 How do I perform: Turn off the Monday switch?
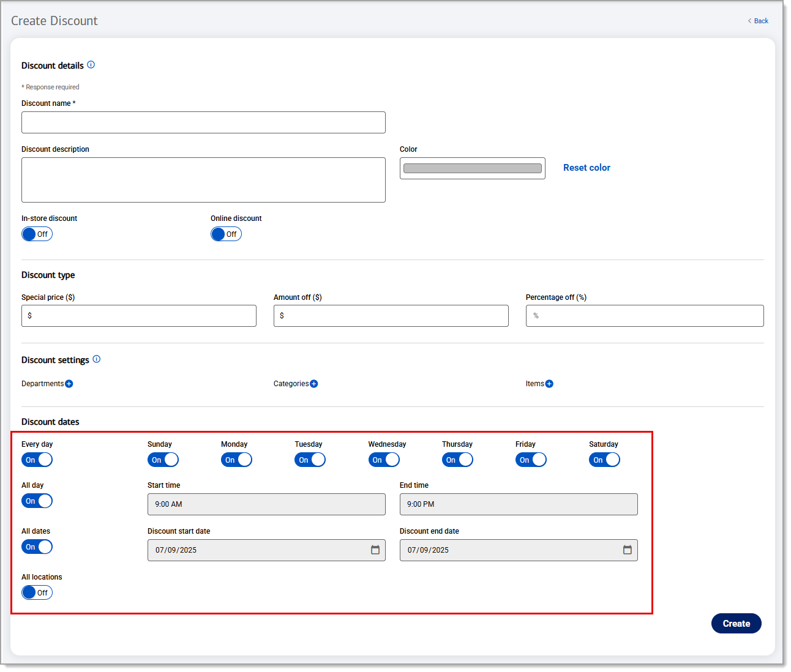237,460
